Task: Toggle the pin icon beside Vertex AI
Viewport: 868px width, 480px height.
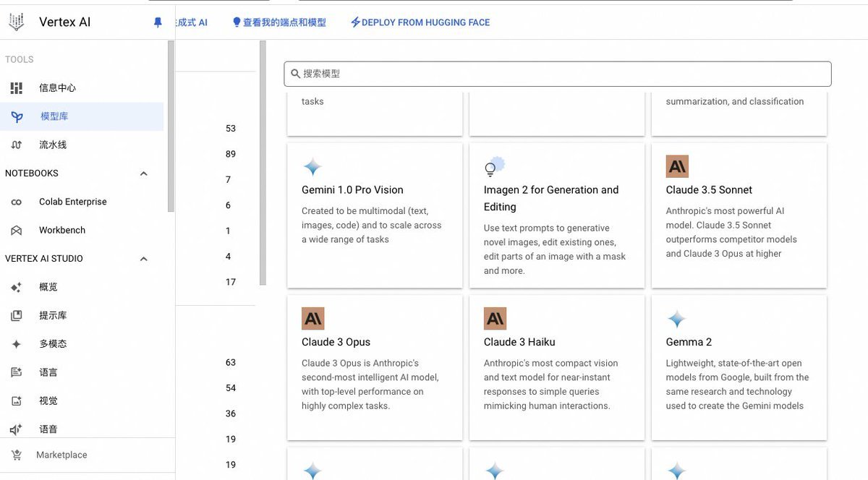Action: coord(158,22)
